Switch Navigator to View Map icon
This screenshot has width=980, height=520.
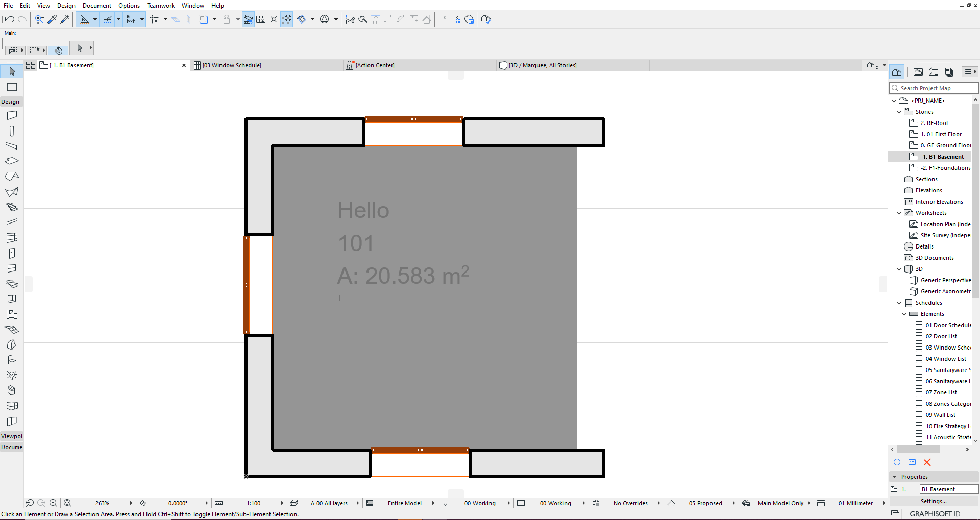click(918, 72)
